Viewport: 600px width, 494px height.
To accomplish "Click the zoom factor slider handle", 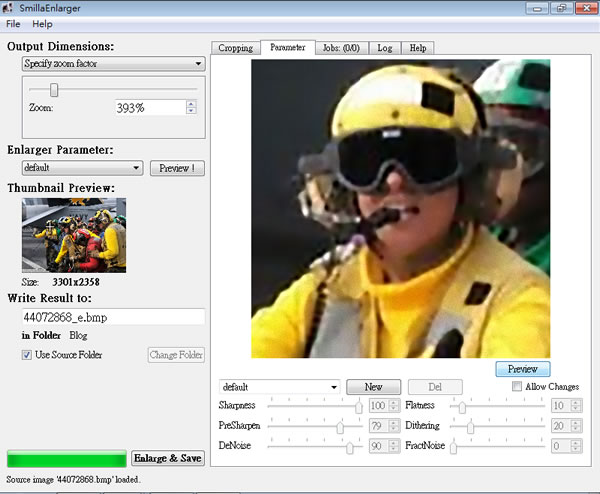I will pyautogui.click(x=54, y=90).
